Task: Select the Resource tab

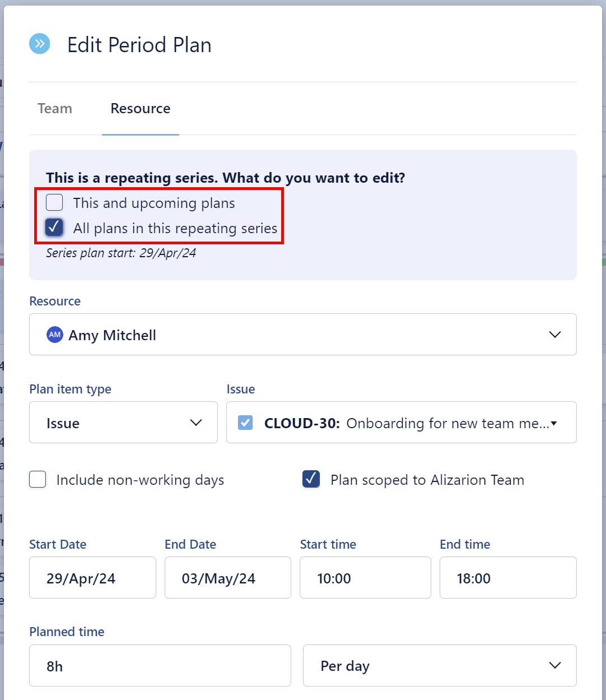Action: pyautogui.click(x=141, y=109)
